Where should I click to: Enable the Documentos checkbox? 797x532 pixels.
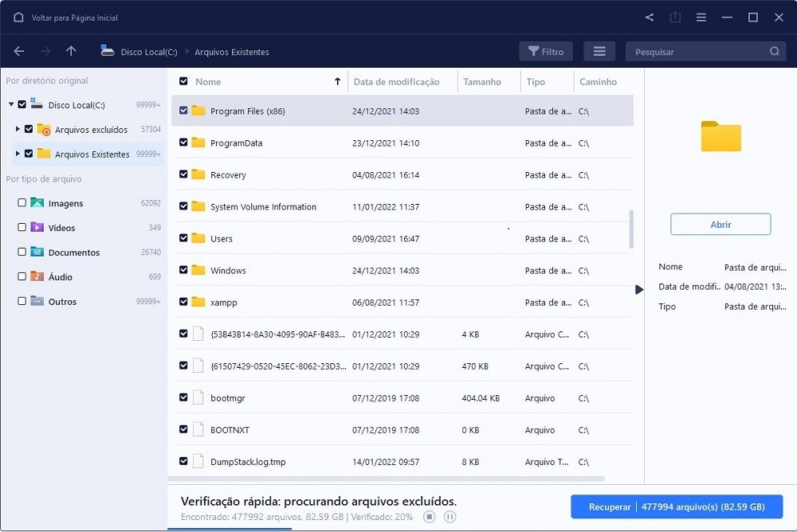point(22,252)
